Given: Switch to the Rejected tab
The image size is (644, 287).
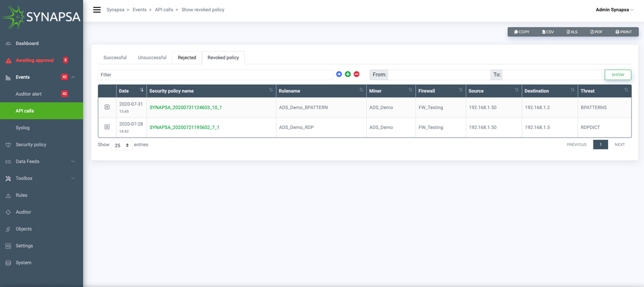Looking at the screenshot, I should tap(187, 58).
